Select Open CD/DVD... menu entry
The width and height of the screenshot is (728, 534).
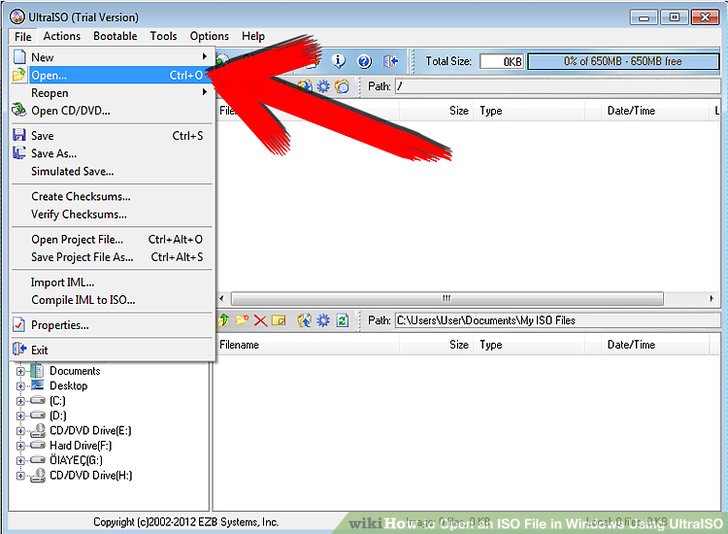pos(112,111)
